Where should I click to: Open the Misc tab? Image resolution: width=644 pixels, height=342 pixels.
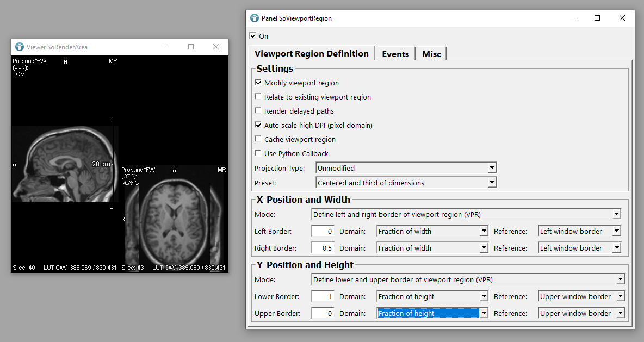431,54
